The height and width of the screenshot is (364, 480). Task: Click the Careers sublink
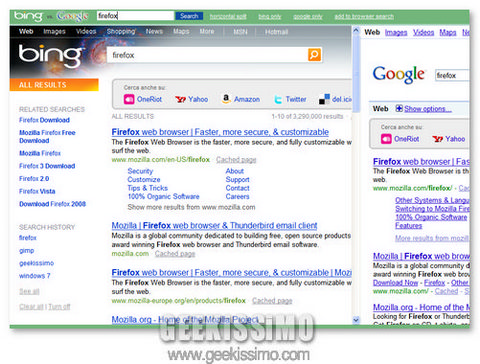[x=237, y=197]
